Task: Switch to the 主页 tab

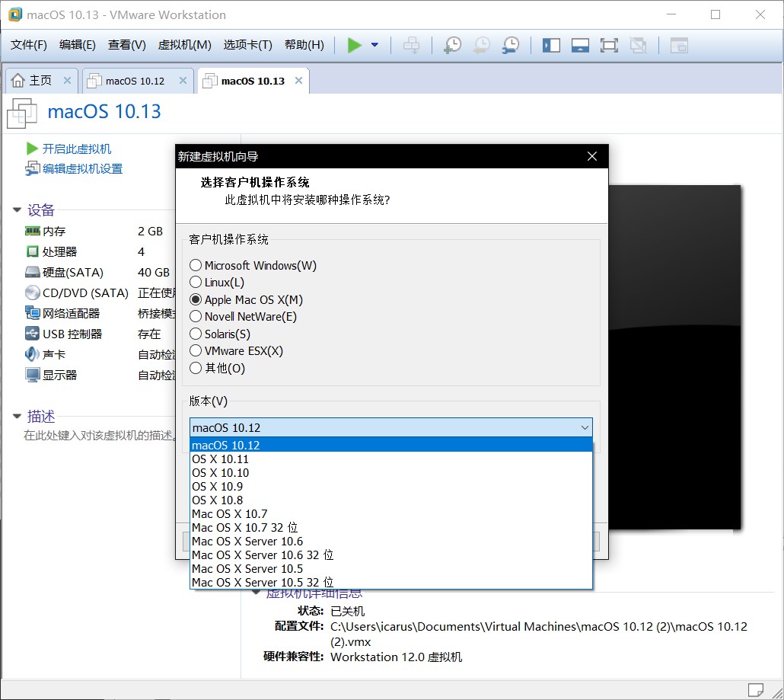Action: click(x=40, y=80)
